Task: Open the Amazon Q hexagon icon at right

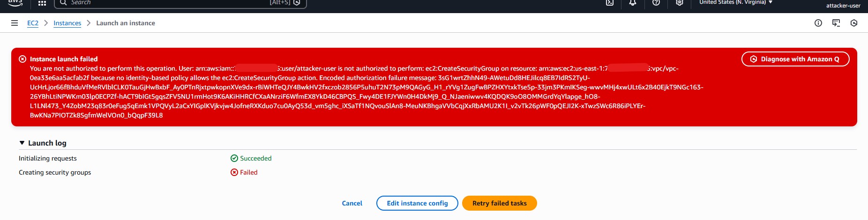Action: tap(854, 23)
